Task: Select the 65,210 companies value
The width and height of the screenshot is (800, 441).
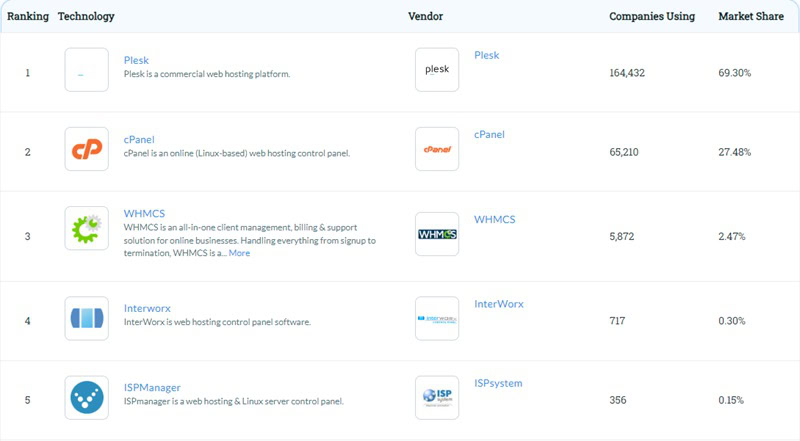Action: [x=624, y=152]
